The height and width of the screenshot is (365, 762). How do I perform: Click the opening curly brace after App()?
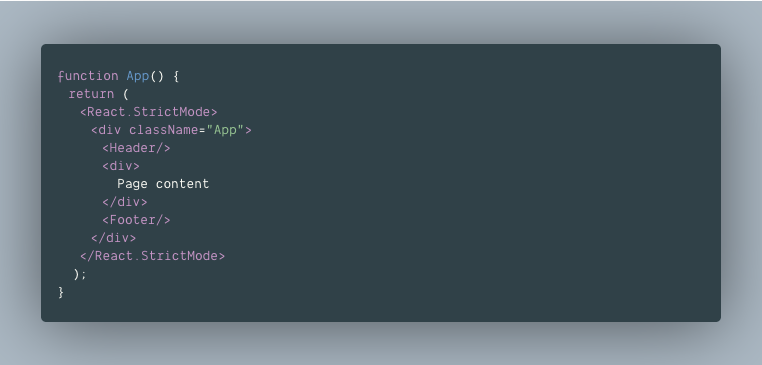point(176,76)
